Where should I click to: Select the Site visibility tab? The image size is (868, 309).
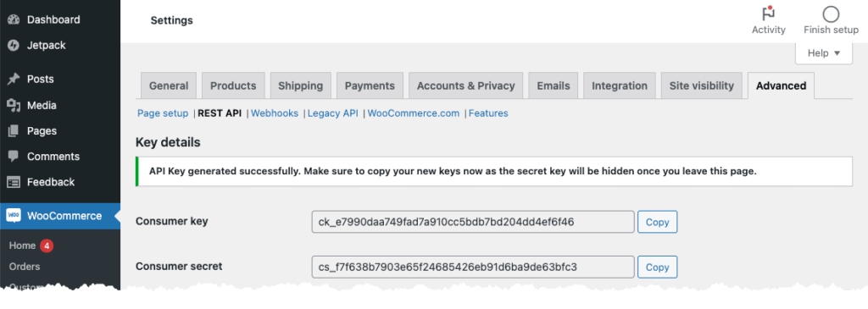point(701,86)
